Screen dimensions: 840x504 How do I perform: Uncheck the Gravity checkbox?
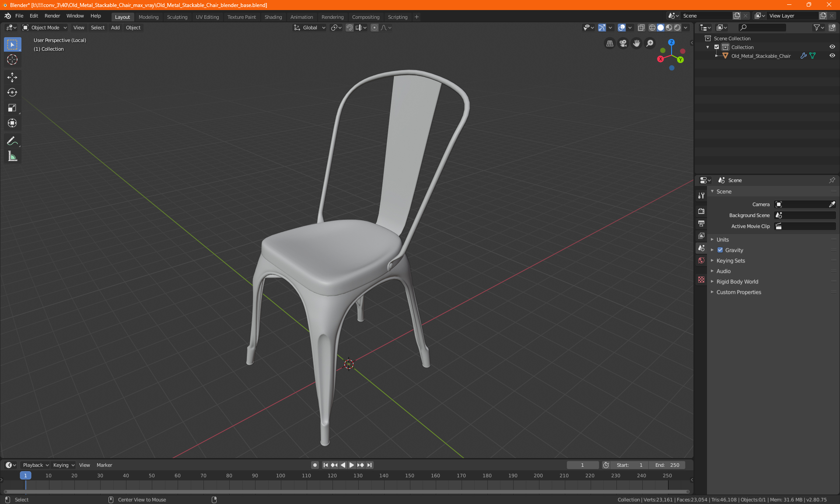click(x=720, y=250)
